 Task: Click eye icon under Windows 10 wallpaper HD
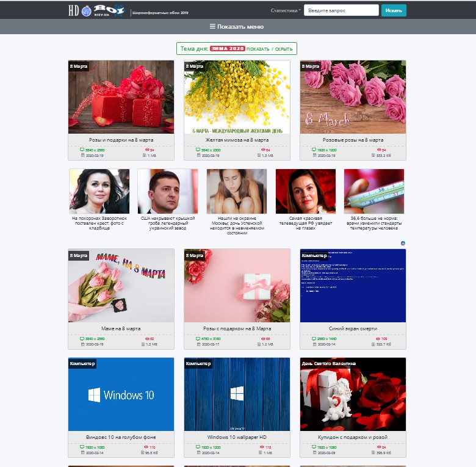(262, 447)
